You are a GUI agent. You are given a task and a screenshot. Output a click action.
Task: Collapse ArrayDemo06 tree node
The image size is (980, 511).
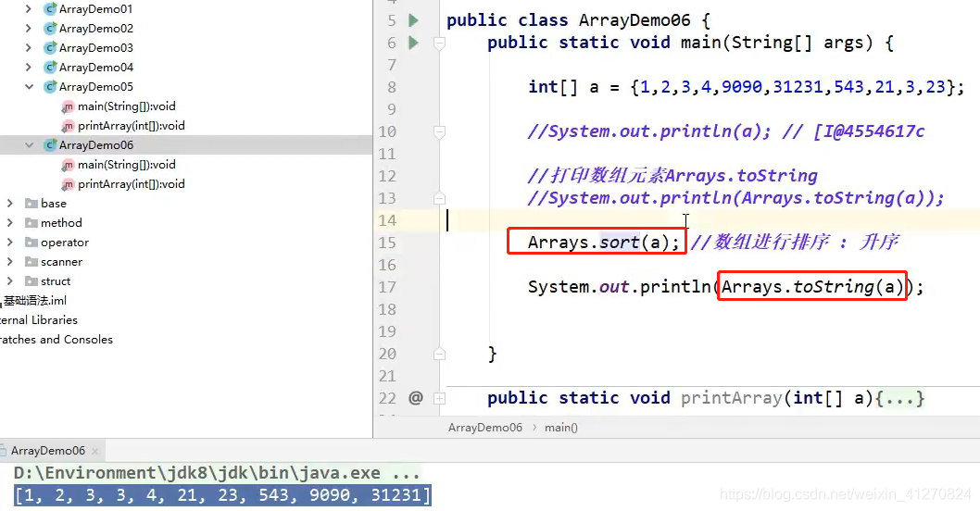tap(29, 145)
